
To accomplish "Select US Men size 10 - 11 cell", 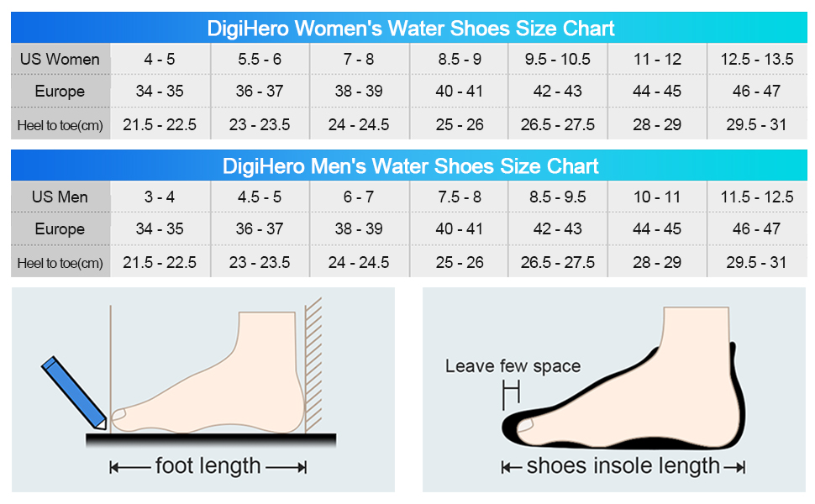I will pos(657,197).
